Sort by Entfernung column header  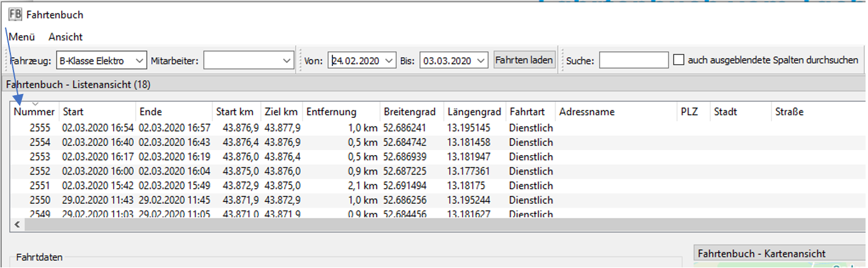pyautogui.click(x=340, y=112)
